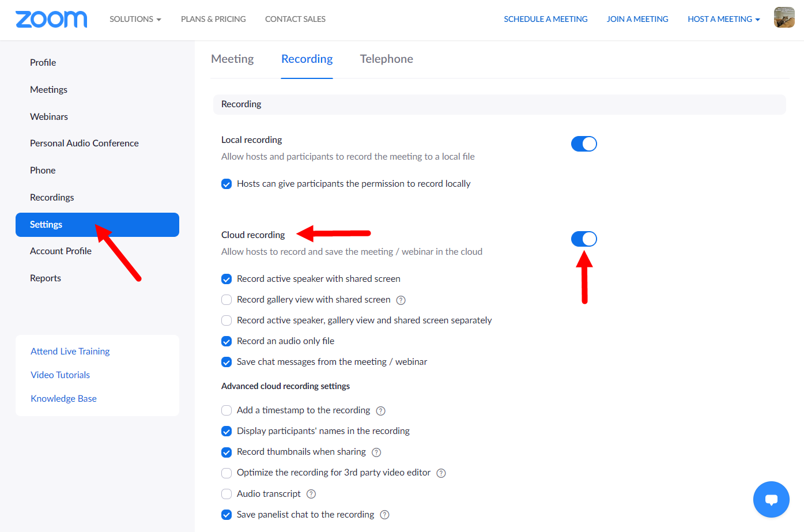
Task: Click help icon beside Audio transcript
Action: (x=311, y=494)
